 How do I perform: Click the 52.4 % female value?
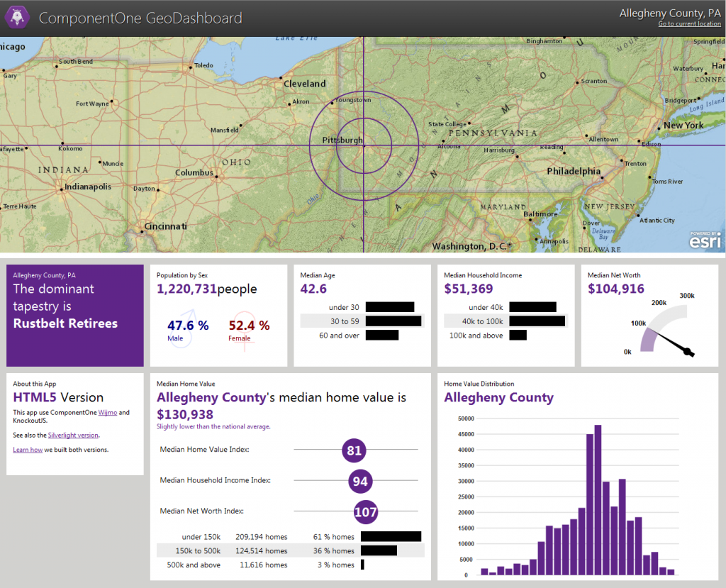click(x=249, y=326)
